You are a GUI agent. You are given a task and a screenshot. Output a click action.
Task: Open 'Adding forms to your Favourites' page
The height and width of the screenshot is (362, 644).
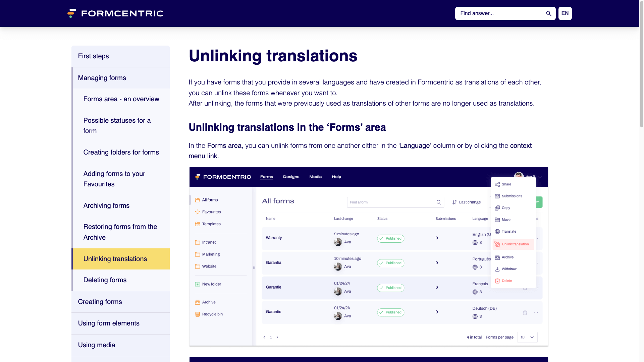click(121, 179)
